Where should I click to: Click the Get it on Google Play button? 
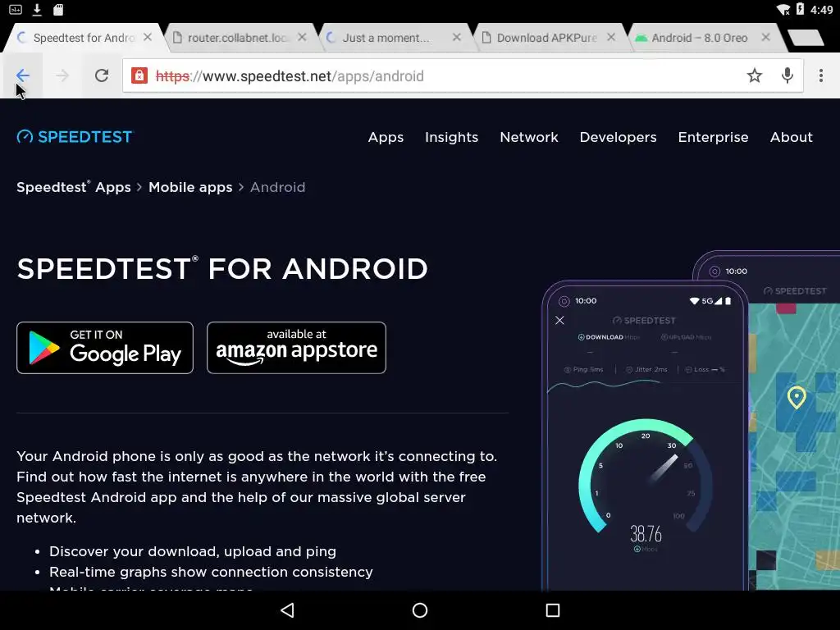click(x=105, y=348)
